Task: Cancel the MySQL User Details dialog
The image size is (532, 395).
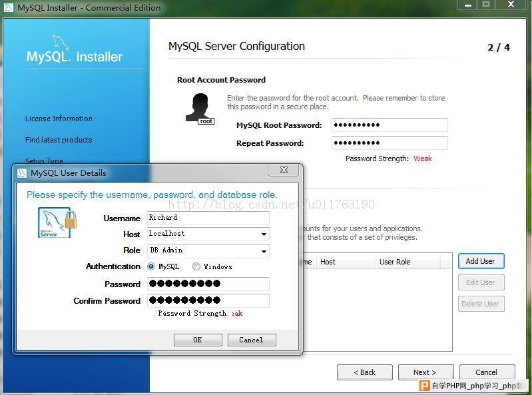Action: (x=252, y=340)
